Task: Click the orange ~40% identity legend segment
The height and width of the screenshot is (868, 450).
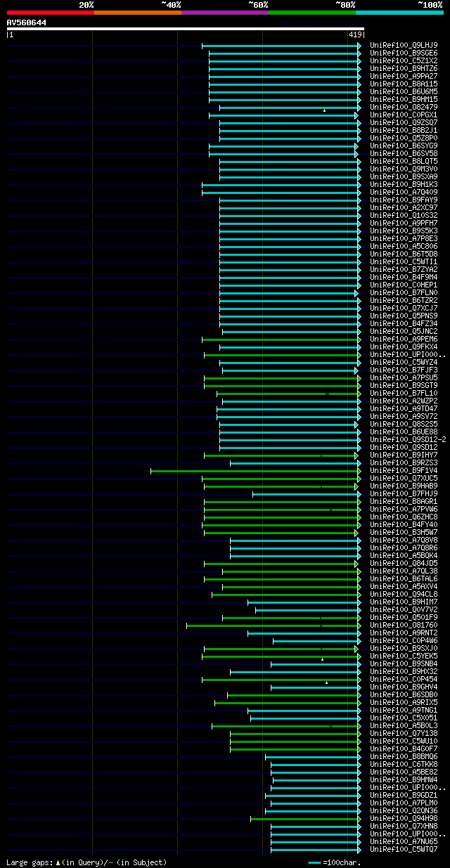Action: (138, 12)
